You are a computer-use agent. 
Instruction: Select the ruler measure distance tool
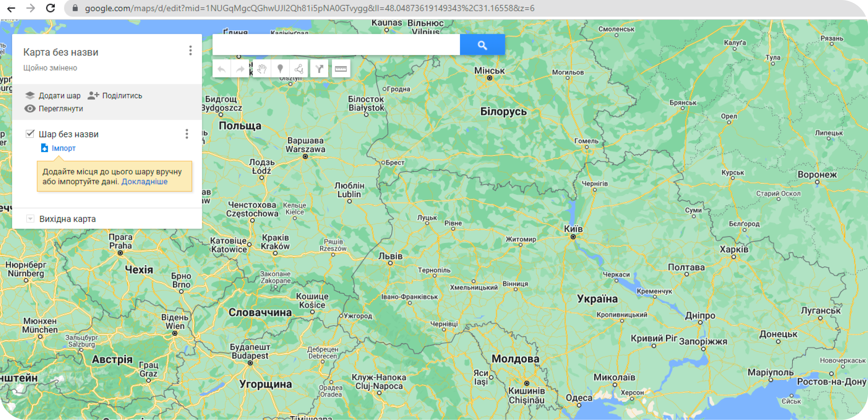pos(341,69)
